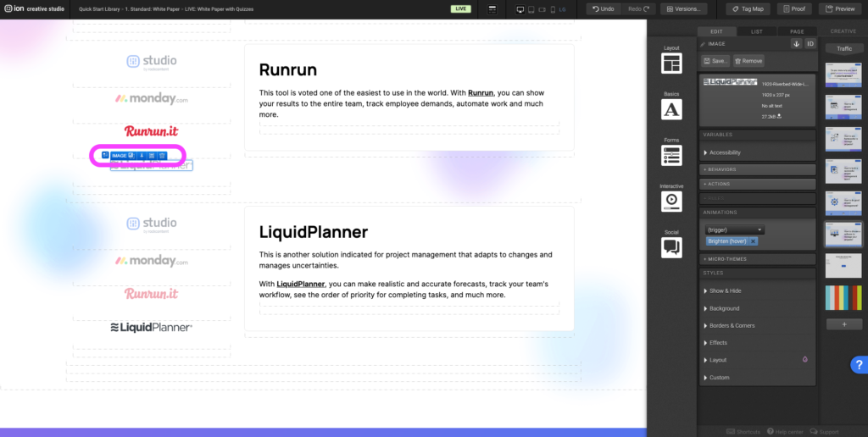
Task: Click the Remove image button
Action: [748, 61]
